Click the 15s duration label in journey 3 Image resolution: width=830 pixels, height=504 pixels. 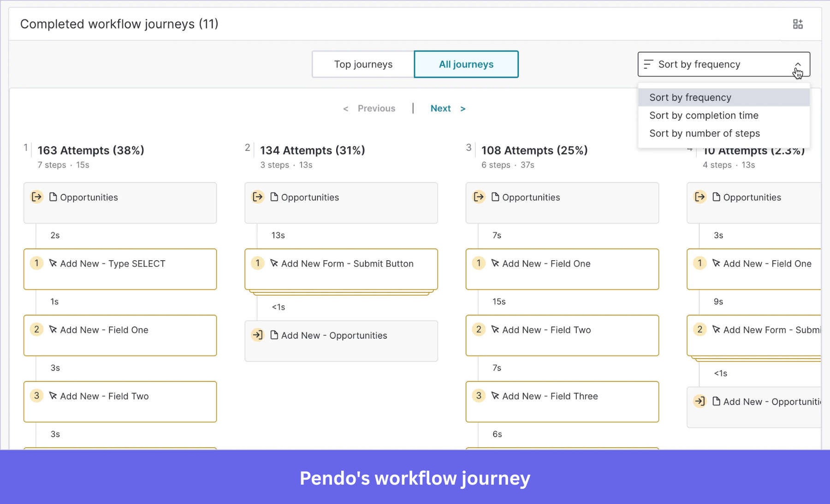pyautogui.click(x=499, y=302)
